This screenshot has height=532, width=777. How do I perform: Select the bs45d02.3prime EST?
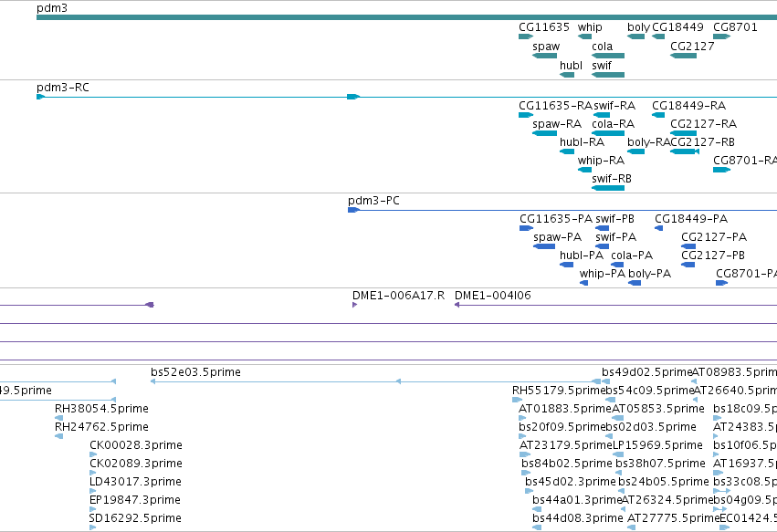(x=529, y=491)
